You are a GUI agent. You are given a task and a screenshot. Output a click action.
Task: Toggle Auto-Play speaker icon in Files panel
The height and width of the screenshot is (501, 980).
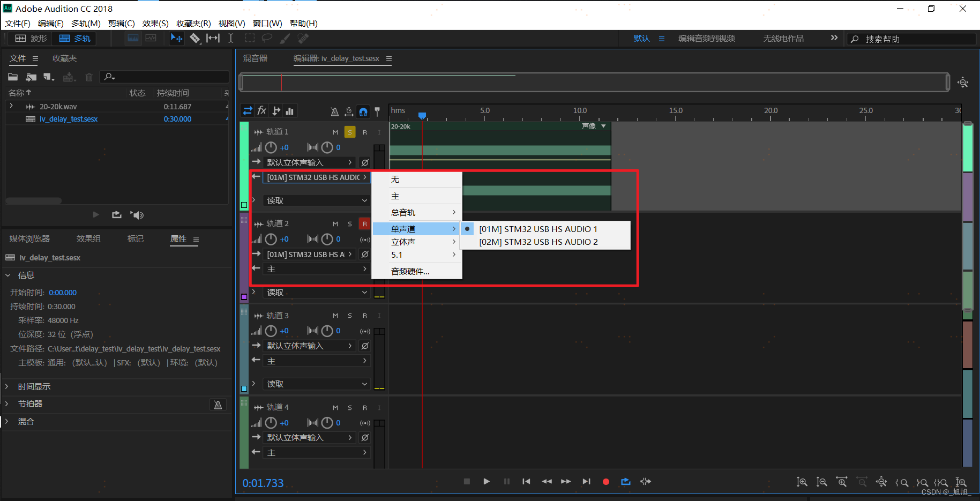coord(137,215)
